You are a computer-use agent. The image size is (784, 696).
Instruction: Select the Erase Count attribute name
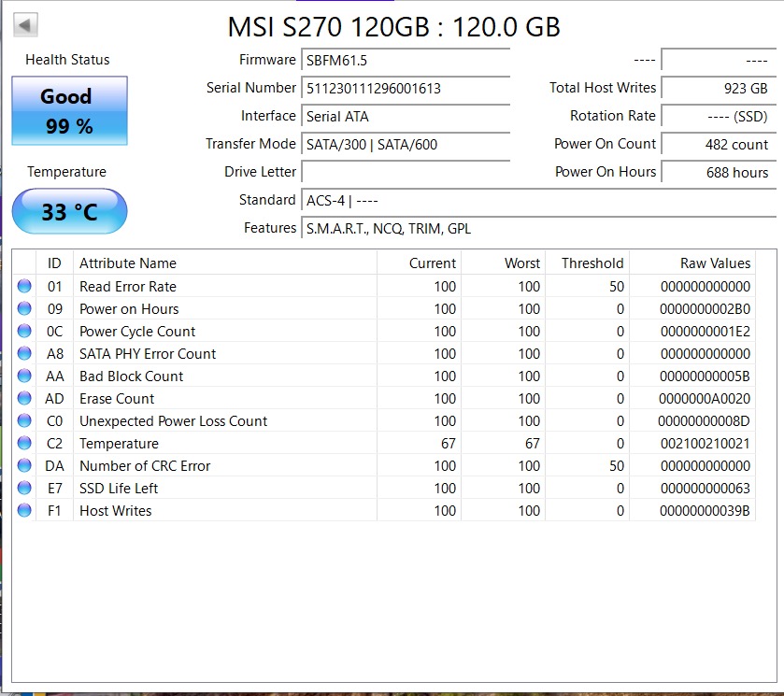(x=117, y=399)
